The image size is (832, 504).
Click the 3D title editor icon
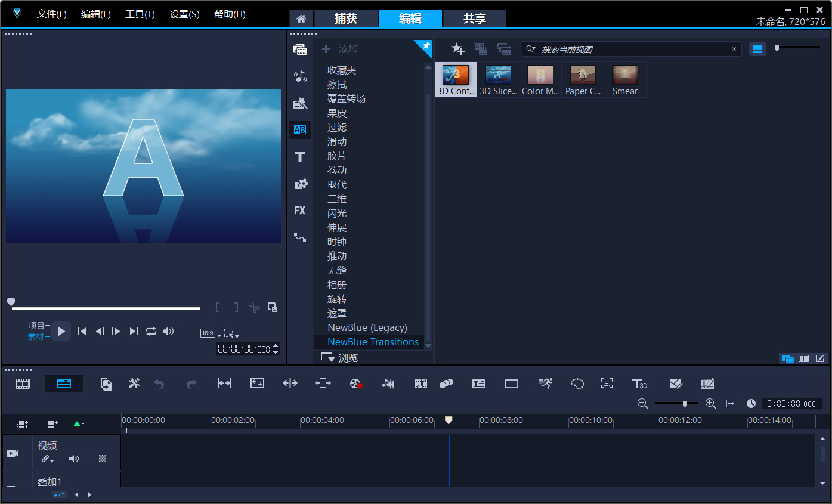[x=639, y=384]
